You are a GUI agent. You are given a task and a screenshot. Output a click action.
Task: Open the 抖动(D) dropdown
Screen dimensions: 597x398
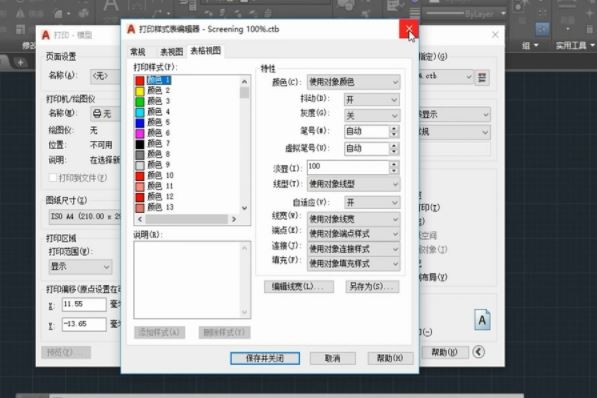click(x=371, y=100)
